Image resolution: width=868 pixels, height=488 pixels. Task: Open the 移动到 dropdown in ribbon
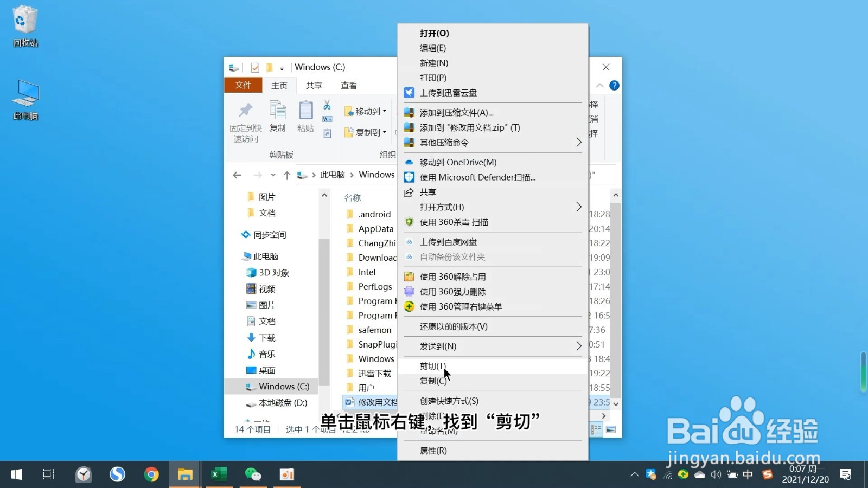366,111
